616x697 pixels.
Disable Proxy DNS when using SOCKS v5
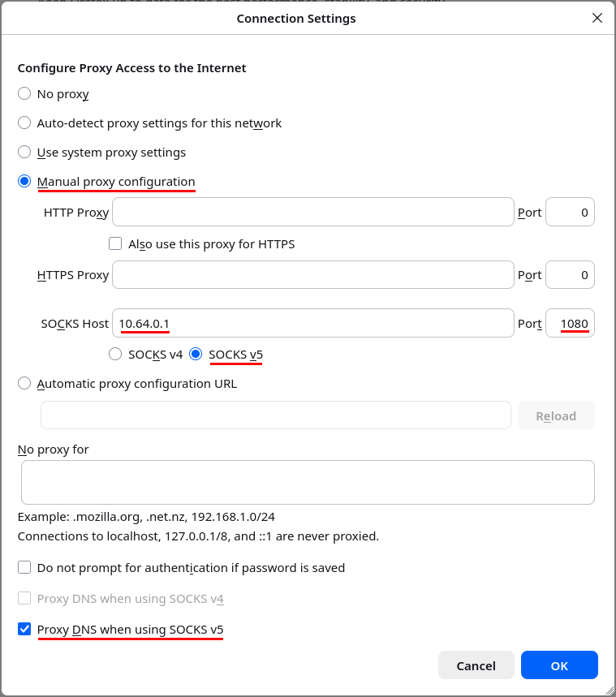click(24, 629)
